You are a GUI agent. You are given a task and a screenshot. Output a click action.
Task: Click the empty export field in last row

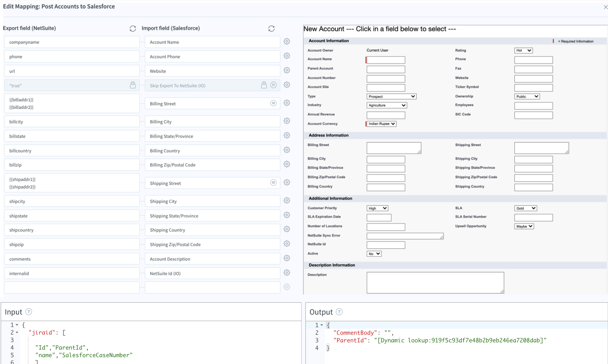[72, 287]
